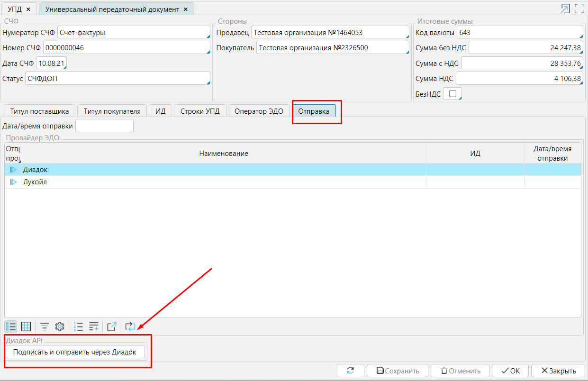Expand the Статус field dropdown
Viewport: 588px width, 381px height.
(118, 79)
